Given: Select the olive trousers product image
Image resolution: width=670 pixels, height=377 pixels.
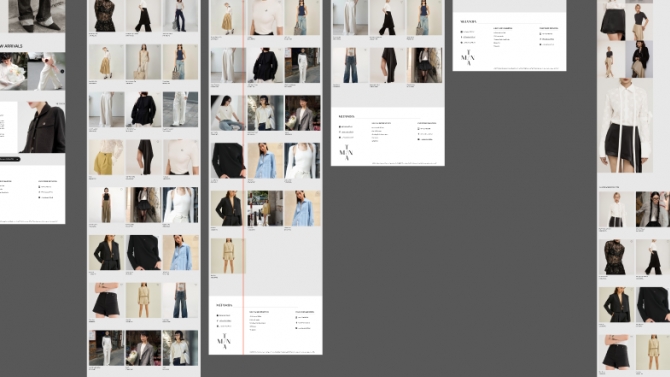Looking at the screenshot, I should [x=106, y=205].
